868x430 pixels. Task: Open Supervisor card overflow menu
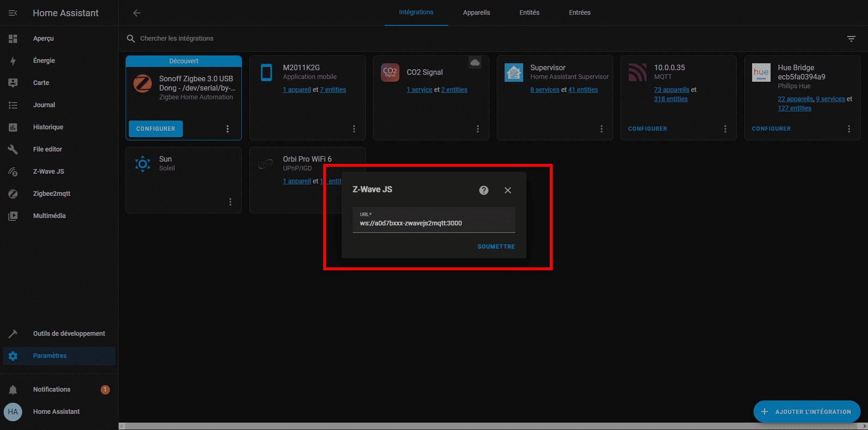[602, 129]
